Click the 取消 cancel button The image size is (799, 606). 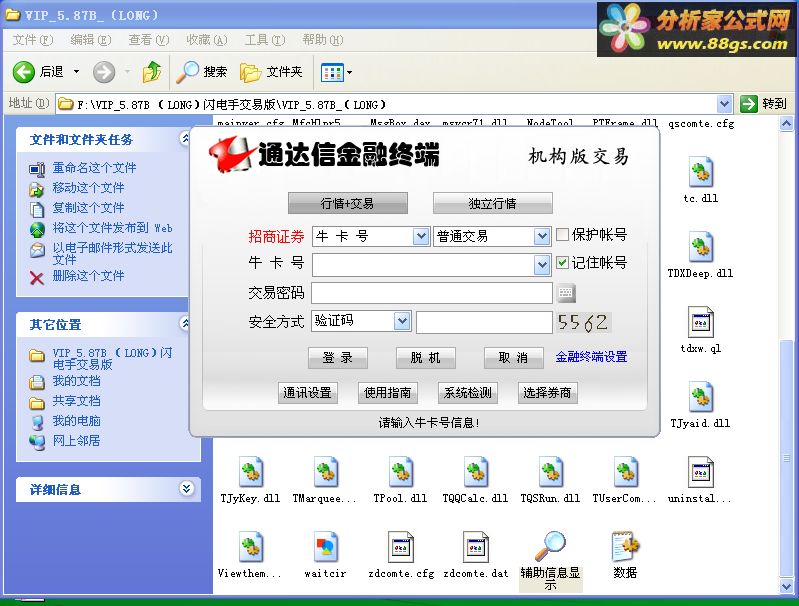(514, 358)
